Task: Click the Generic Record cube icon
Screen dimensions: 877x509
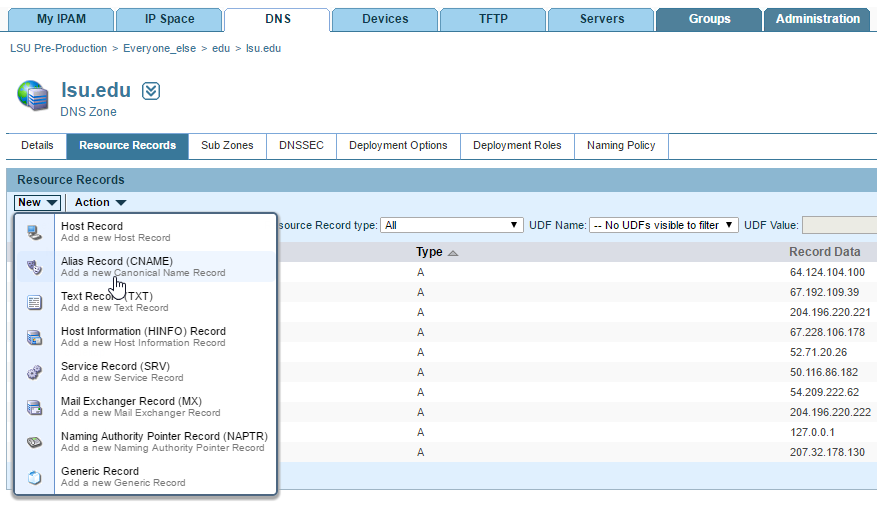Action: pos(34,478)
